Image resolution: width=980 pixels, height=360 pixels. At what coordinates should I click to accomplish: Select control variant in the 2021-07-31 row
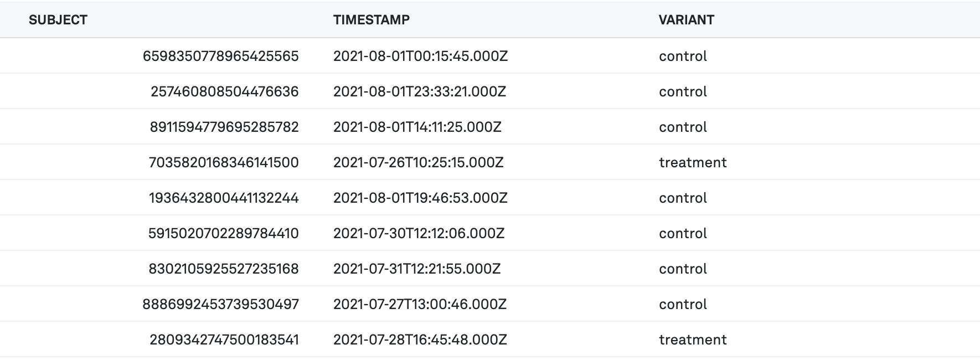pyautogui.click(x=683, y=269)
